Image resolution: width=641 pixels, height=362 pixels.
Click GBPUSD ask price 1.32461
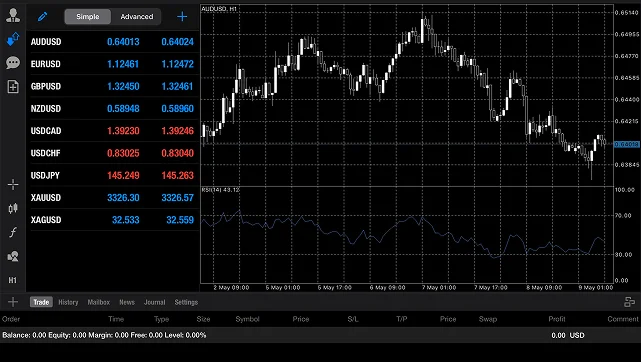pos(177,86)
